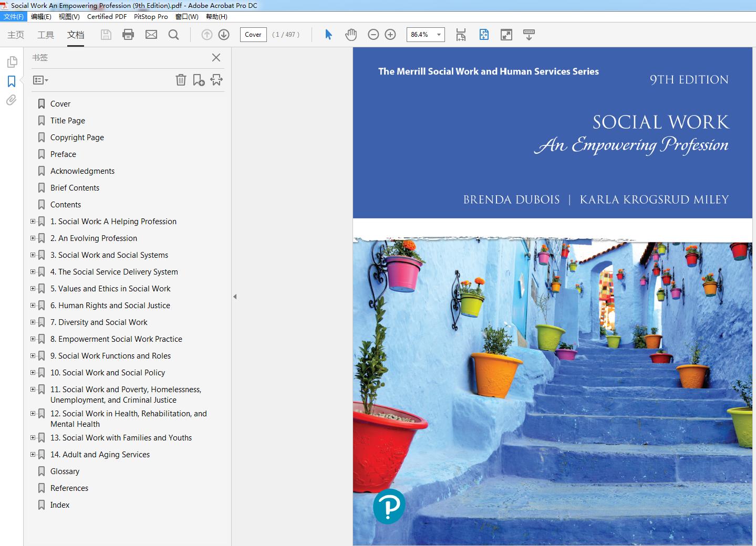Click the new bookmark icon

click(199, 80)
